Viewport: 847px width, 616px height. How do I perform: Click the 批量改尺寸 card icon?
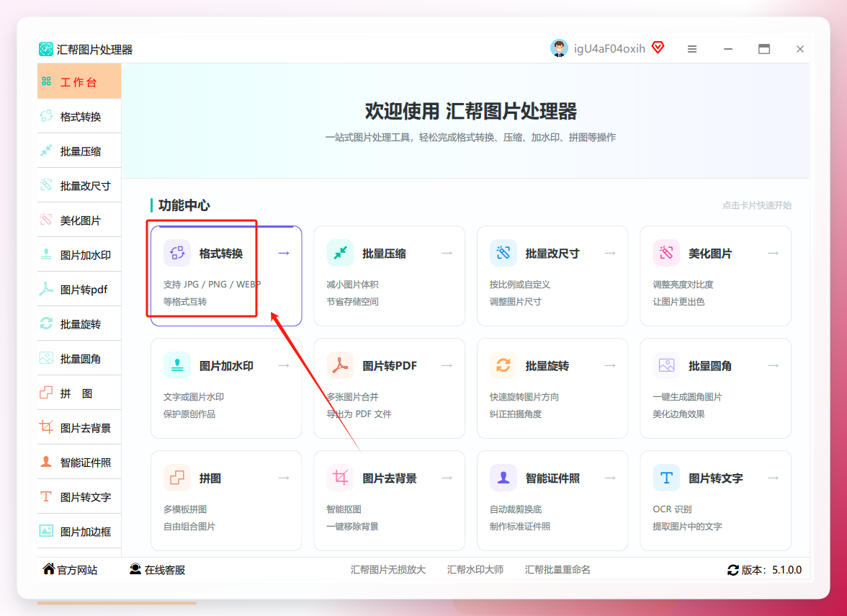tap(503, 253)
